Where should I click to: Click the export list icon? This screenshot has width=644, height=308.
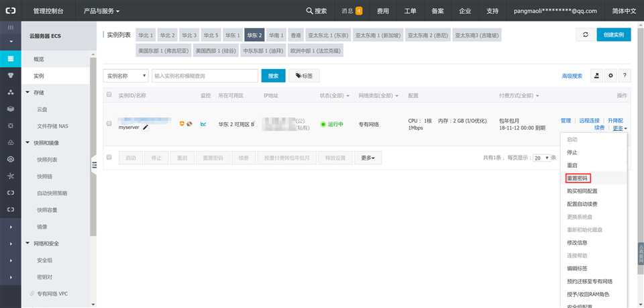[597, 76]
